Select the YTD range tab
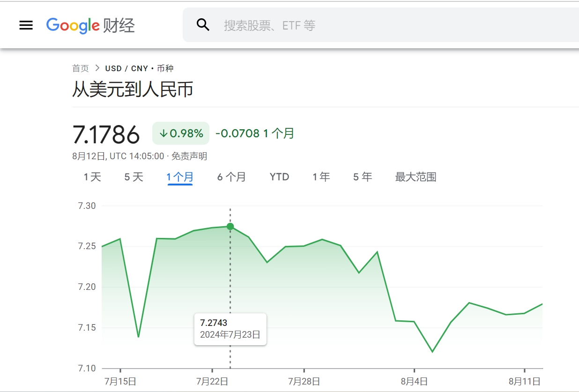 click(279, 177)
